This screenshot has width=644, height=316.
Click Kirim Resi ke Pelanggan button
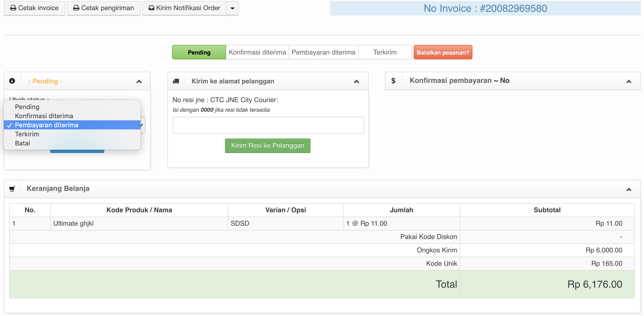point(267,145)
